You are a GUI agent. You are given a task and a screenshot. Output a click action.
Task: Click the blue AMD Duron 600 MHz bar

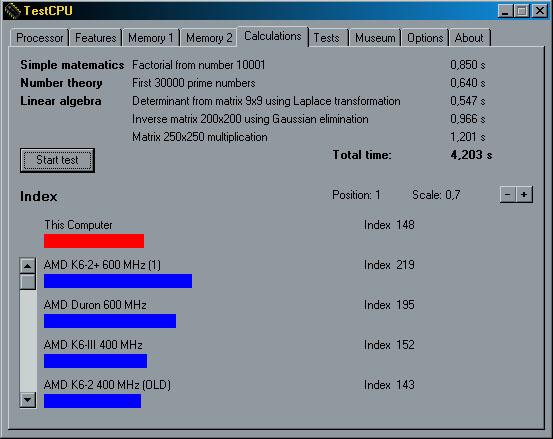pyautogui.click(x=110, y=321)
